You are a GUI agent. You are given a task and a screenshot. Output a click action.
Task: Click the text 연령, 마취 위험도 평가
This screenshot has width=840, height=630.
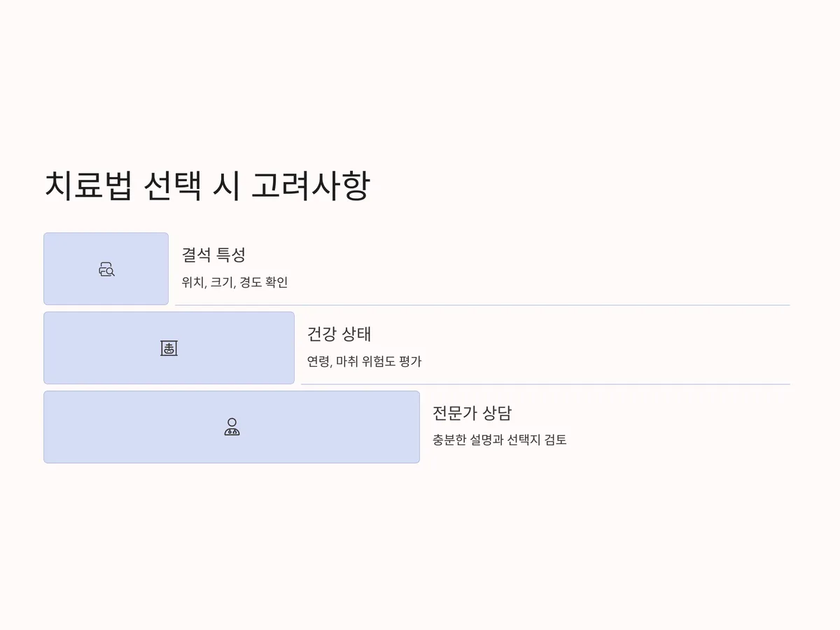pyautogui.click(x=364, y=362)
